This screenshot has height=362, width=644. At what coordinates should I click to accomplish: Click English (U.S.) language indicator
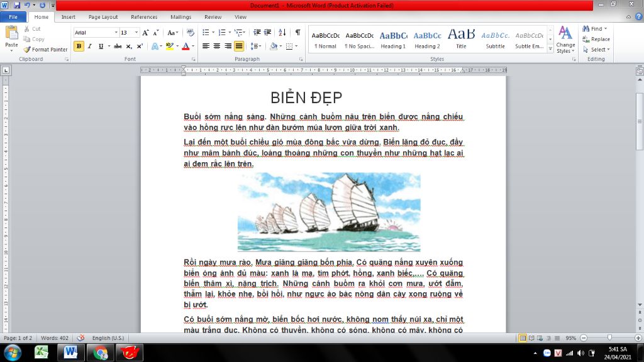point(108,337)
